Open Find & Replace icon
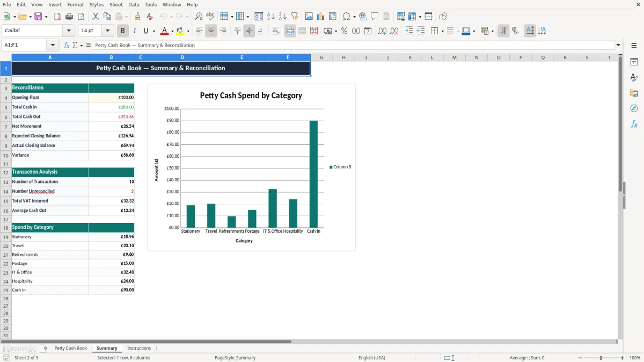The height and width of the screenshot is (362, 644). point(199,17)
